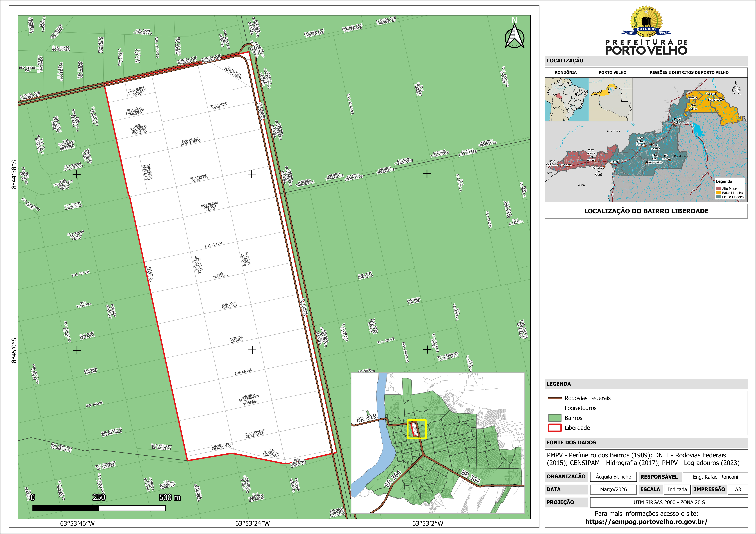Click the BR 319 label in inset map
The height and width of the screenshot is (534, 756).
(366, 418)
